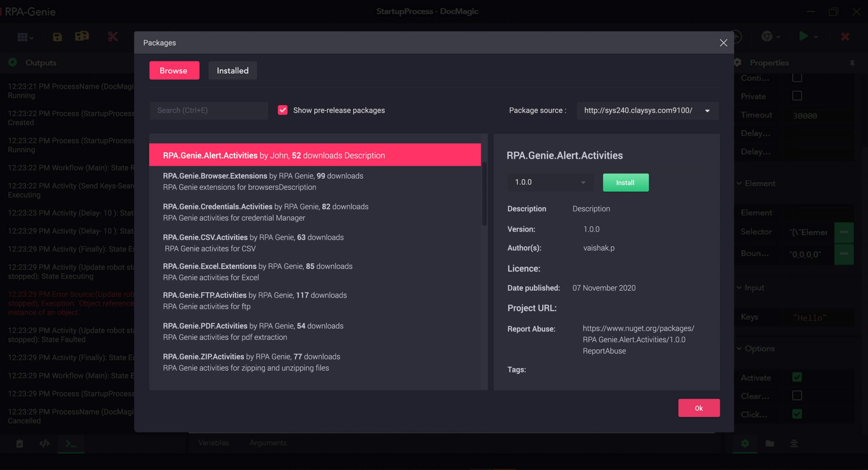Viewport: 868px width, 470px height.
Task: Click the package list scrollbar
Action: pyautogui.click(x=484, y=194)
